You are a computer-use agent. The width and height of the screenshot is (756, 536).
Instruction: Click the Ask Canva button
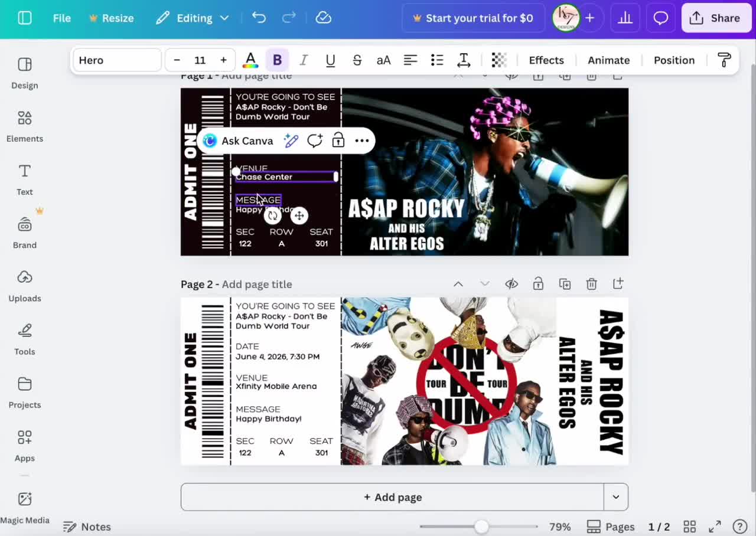239,140
